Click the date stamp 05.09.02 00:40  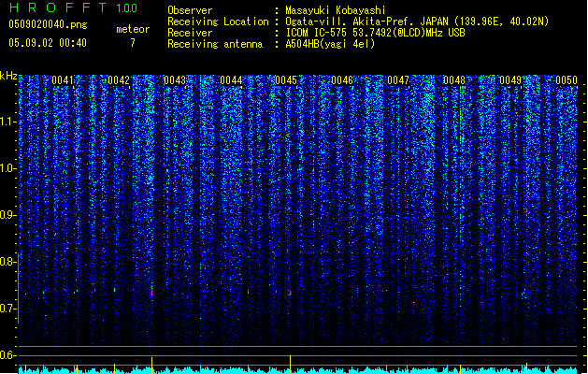click(x=48, y=43)
